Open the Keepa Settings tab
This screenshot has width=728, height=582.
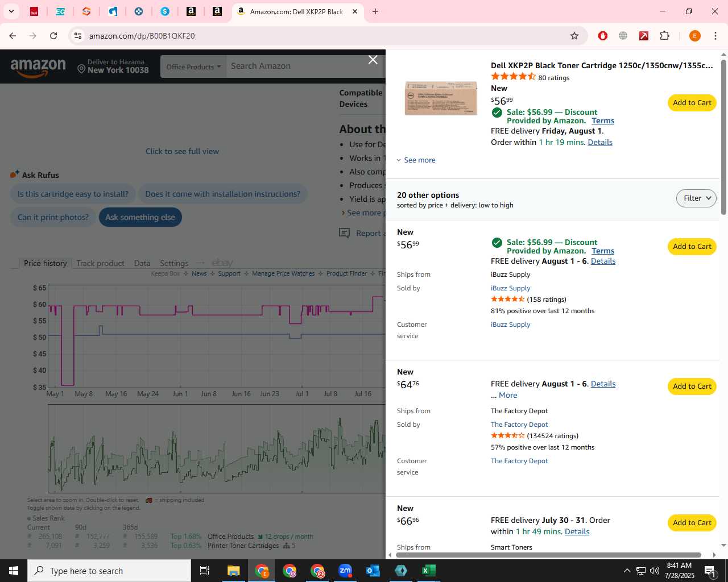pyautogui.click(x=174, y=263)
